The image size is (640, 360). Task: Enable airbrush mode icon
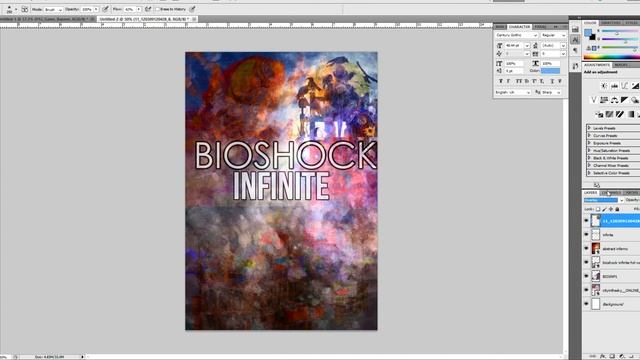click(148, 9)
